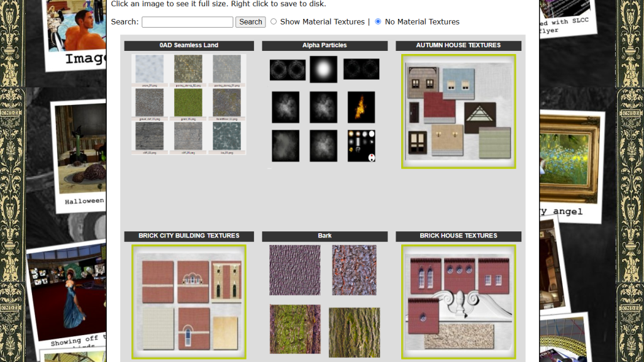Open the Alpha Particles category heading
The image size is (644, 362).
325,45
